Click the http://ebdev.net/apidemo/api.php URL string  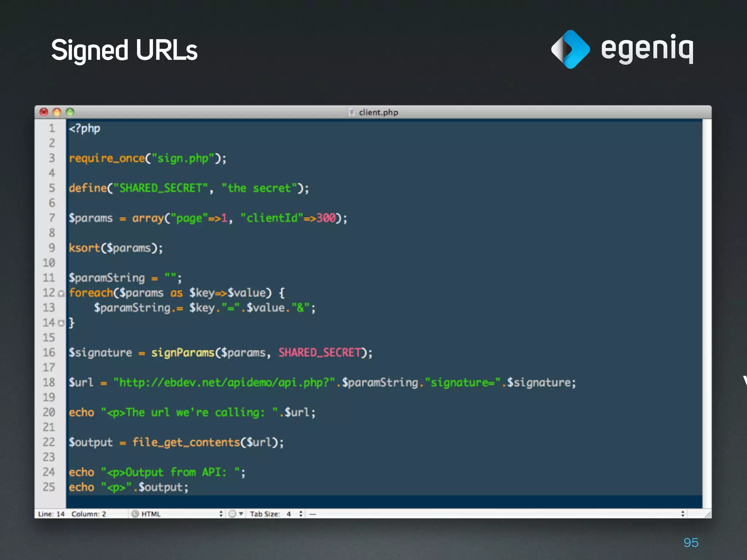[224, 382]
